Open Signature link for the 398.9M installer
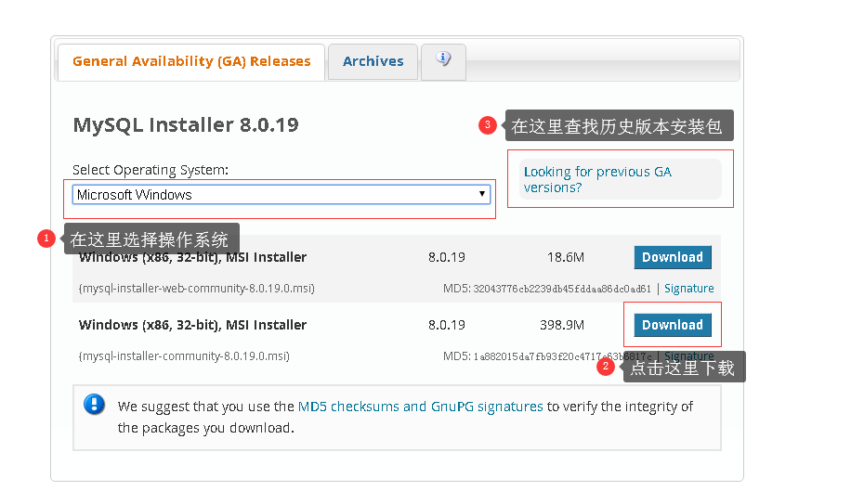Image resolution: width=851 pixels, height=504 pixels. pyautogui.click(x=688, y=355)
